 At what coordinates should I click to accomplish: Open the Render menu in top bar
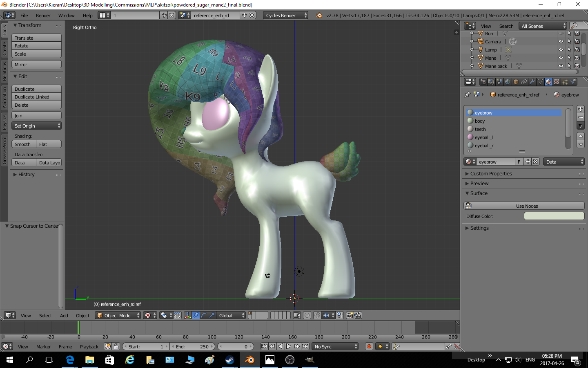pos(43,15)
